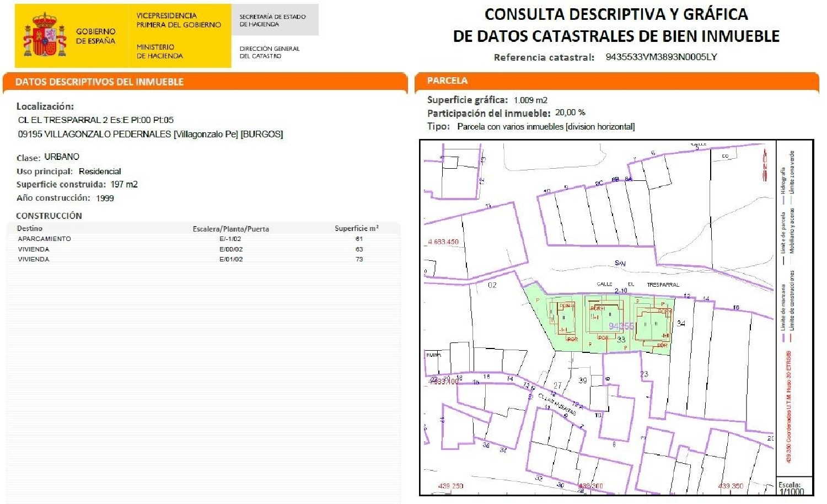Screen dimensions: 827x504
Task: Click VICEPRESIDENCIA PRIMERA DEL GOBIERNO text
Action: [179, 20]
